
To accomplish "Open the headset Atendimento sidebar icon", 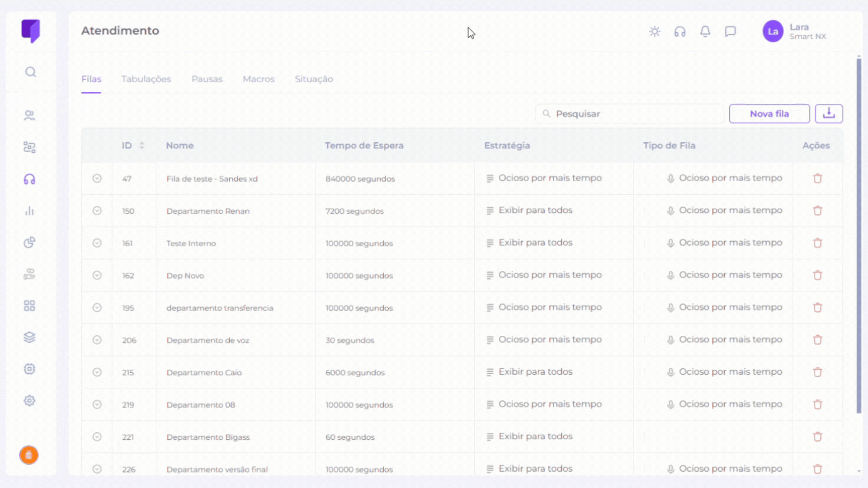I will [29, 179].
